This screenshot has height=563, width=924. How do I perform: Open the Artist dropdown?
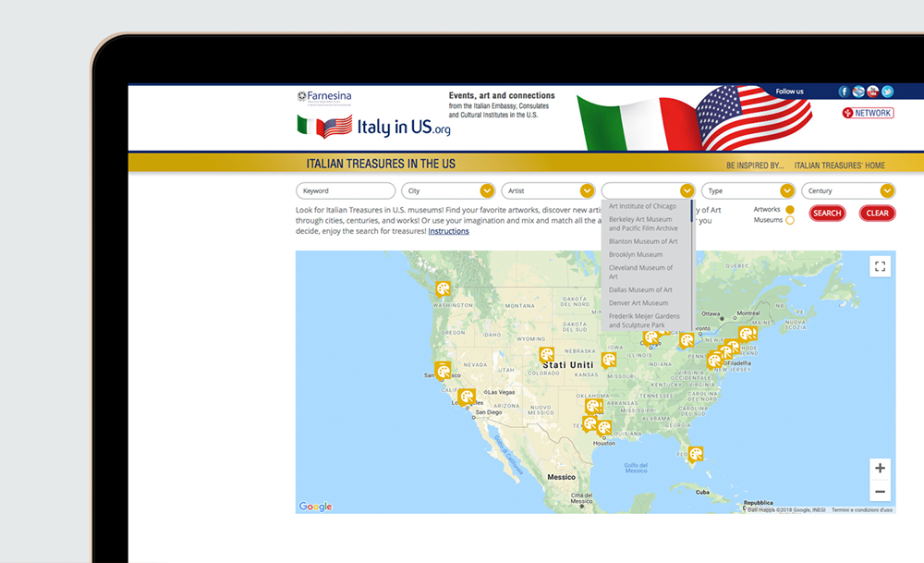548,191
